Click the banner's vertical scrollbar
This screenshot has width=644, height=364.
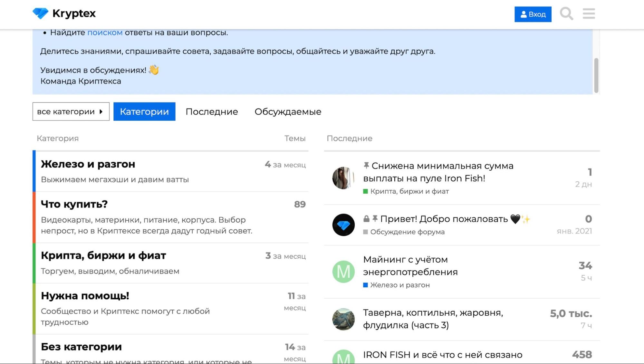596,75
